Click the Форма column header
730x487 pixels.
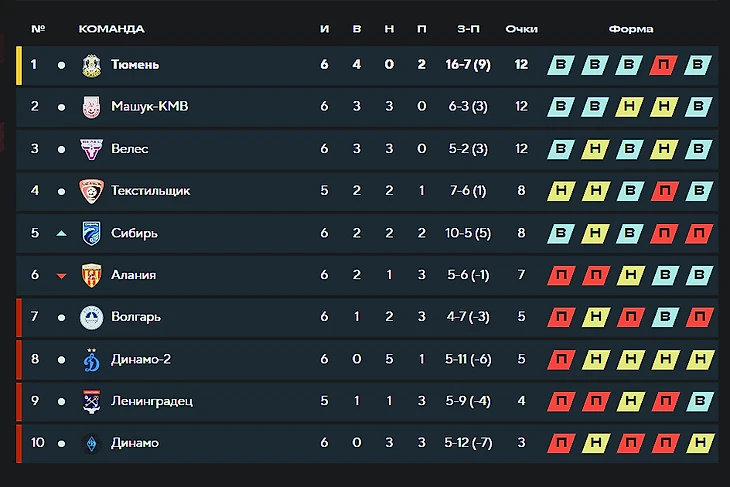click(631, 29)
